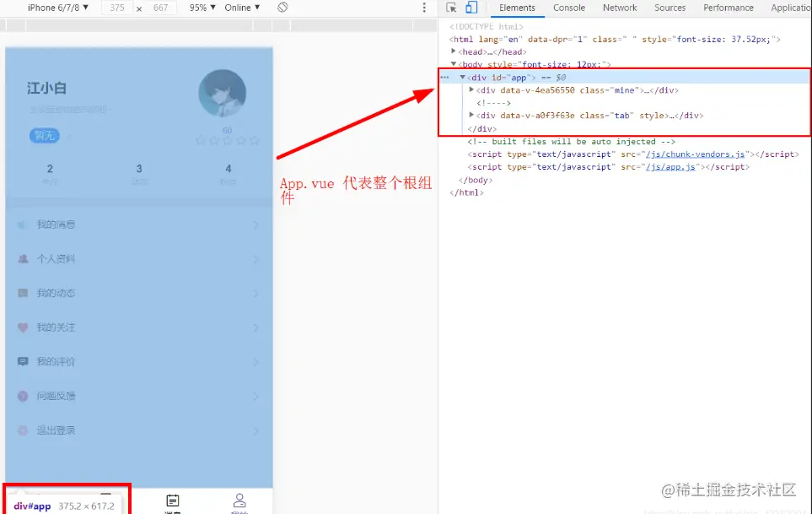Click the megaphone icon beside 我的消息
This screenshot has width=812, height=514.
pyautogui.click(x=22, y=225)
